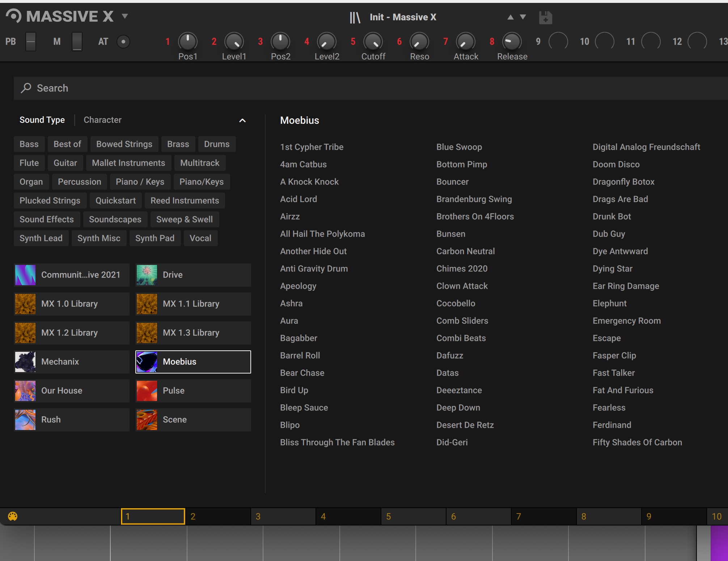The image size is (728, 561).
Task: Click into the Search field
Action: coord(371,88)
